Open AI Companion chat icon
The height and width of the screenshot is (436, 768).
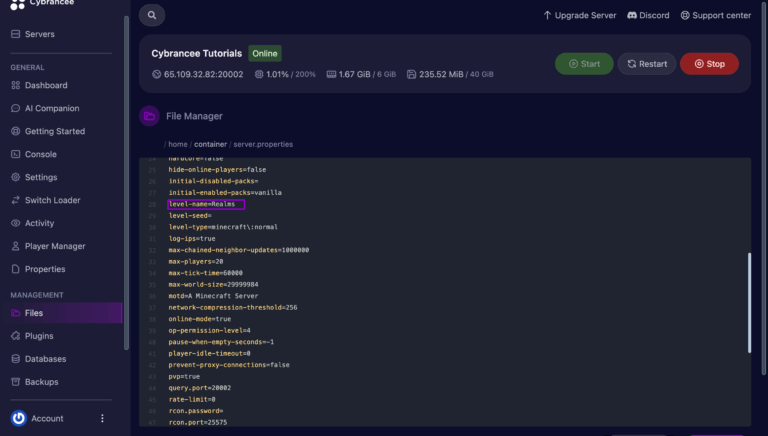click(x=16, y=108)
